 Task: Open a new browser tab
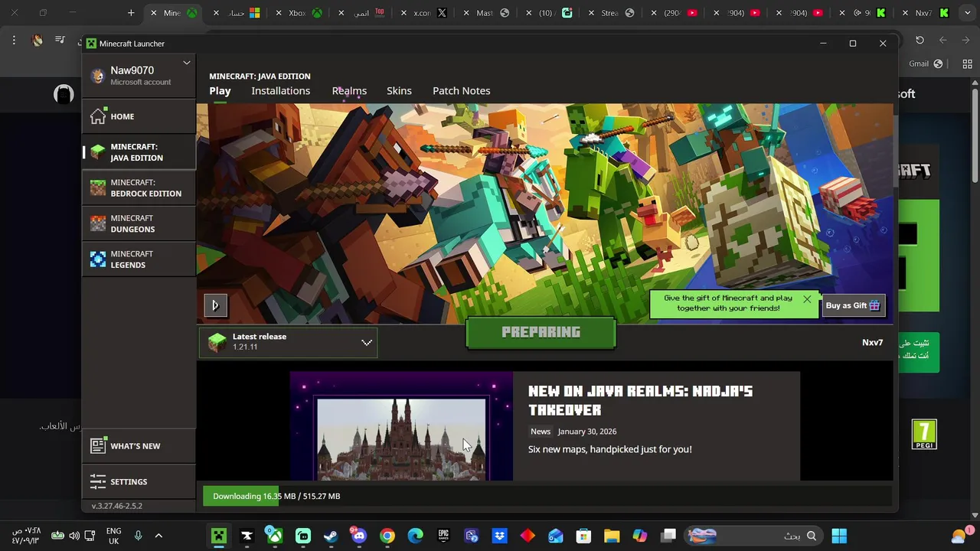(131, 13)
